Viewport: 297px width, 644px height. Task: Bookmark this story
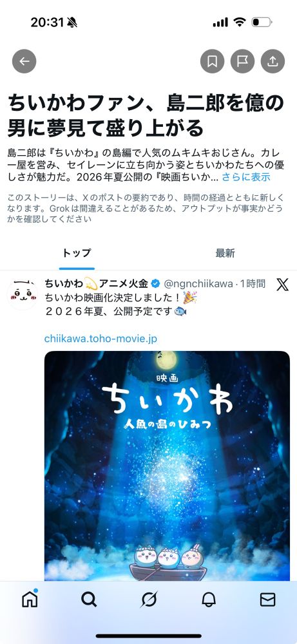coord(212,61)
